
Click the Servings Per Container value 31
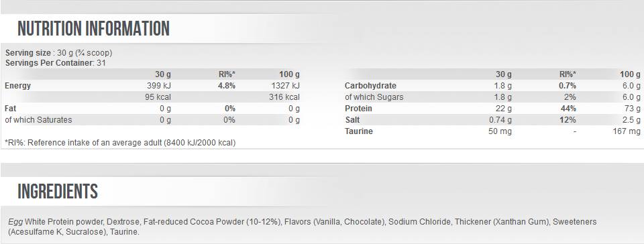(101, 63)
